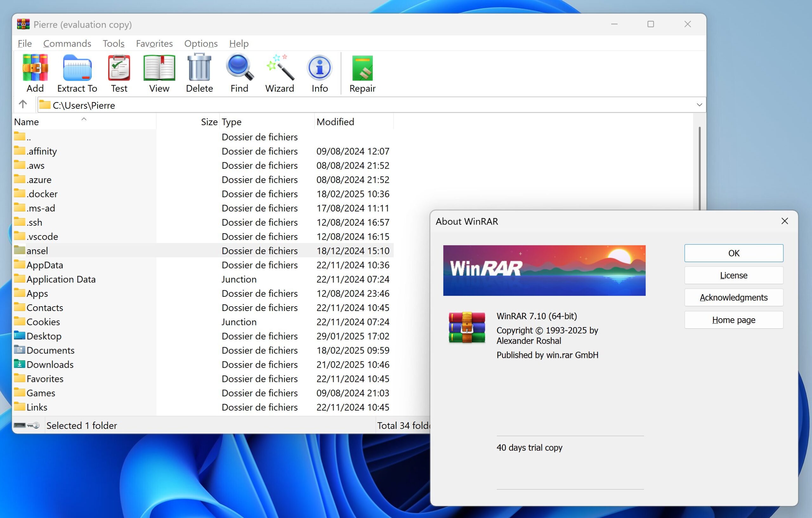This screenshot has height=518, width=812.
Task: Click the Acknowledgments button
Action: (734, 298)
